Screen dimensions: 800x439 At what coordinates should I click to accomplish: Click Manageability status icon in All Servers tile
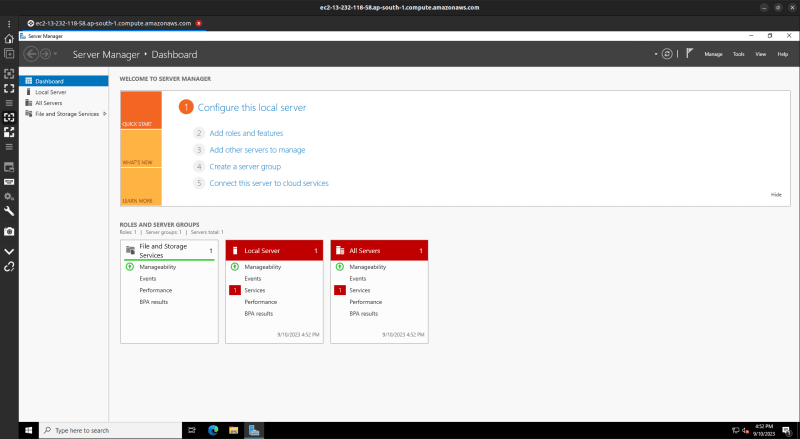[x=340, y=267]
